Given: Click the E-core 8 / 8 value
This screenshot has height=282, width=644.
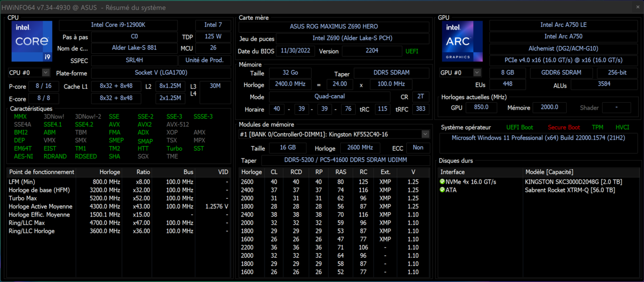Looking at the screenshot, I should 44,98.
